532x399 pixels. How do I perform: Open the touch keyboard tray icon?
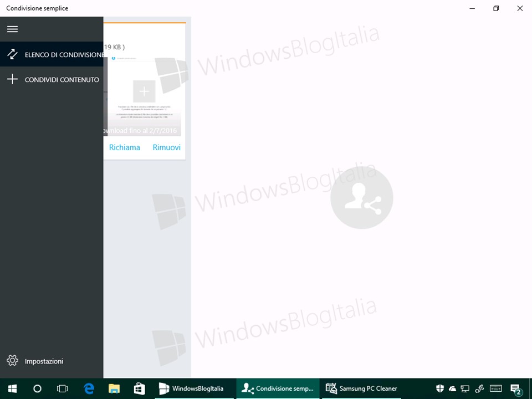point(496,388)
